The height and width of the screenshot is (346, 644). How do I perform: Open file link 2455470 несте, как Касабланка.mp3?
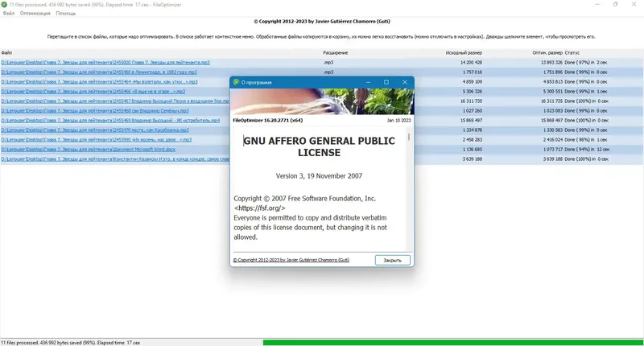[x=95, y=130]
